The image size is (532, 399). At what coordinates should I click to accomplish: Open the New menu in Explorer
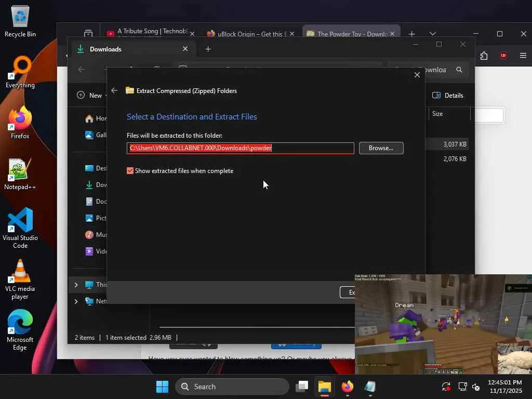[x=90, y=96]
